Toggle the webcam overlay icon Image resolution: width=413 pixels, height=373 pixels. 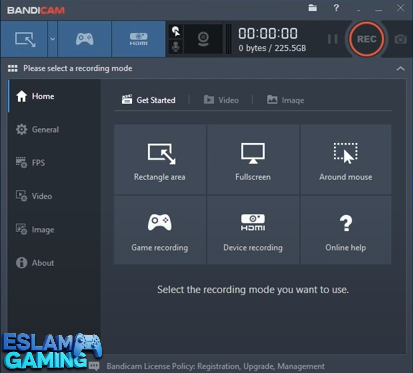[x=203, y=39]
